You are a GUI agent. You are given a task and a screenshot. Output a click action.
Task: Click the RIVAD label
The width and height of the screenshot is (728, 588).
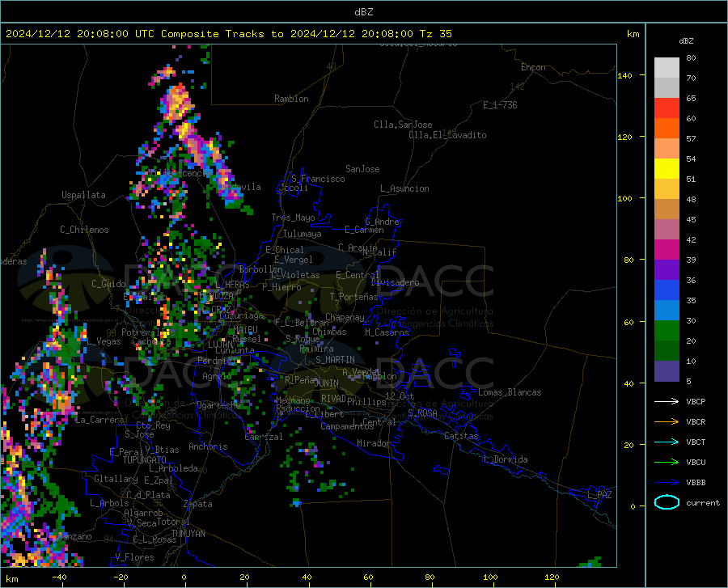pos(333,399)
